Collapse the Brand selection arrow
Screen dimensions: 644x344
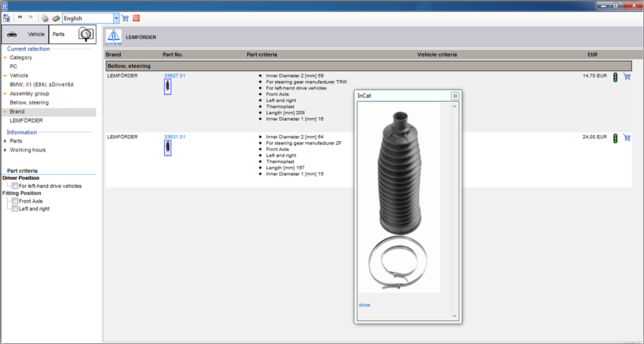coord(5,112)
